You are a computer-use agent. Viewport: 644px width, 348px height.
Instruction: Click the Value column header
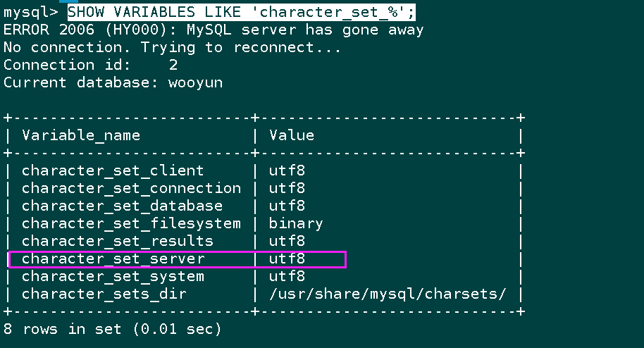(292, 135)
